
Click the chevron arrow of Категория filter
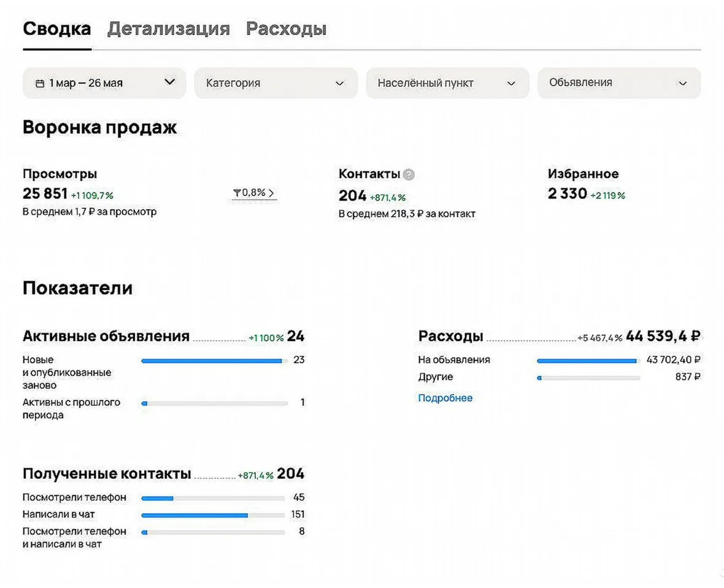(340, 83)
